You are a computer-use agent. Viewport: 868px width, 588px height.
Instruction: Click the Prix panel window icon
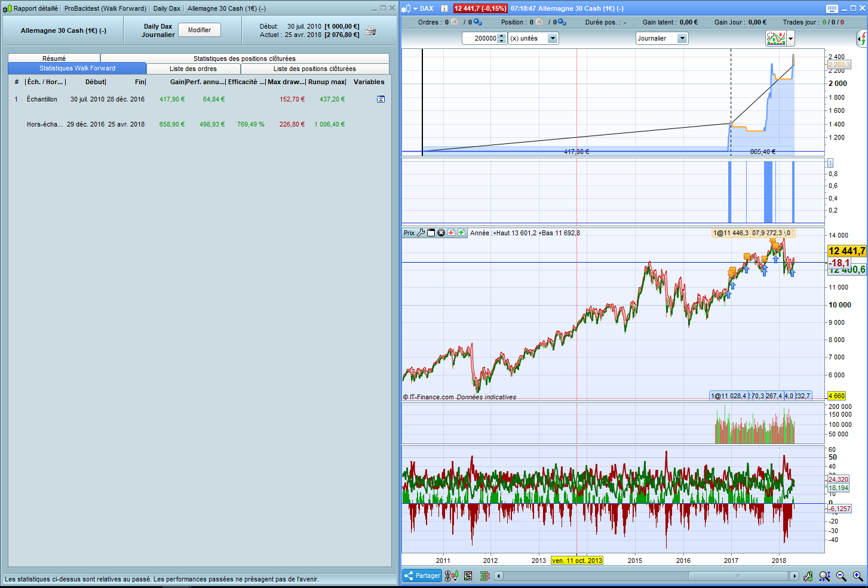[431, 233]
